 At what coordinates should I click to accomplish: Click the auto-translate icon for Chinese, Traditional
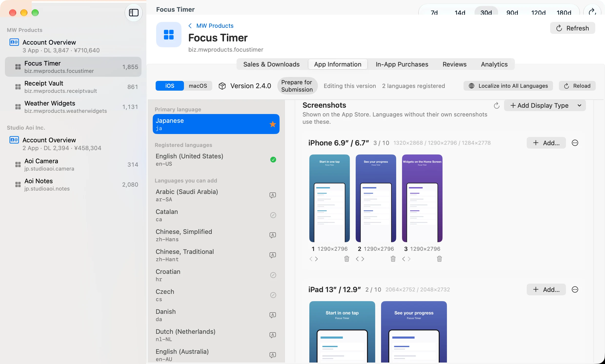pos(273,255)
